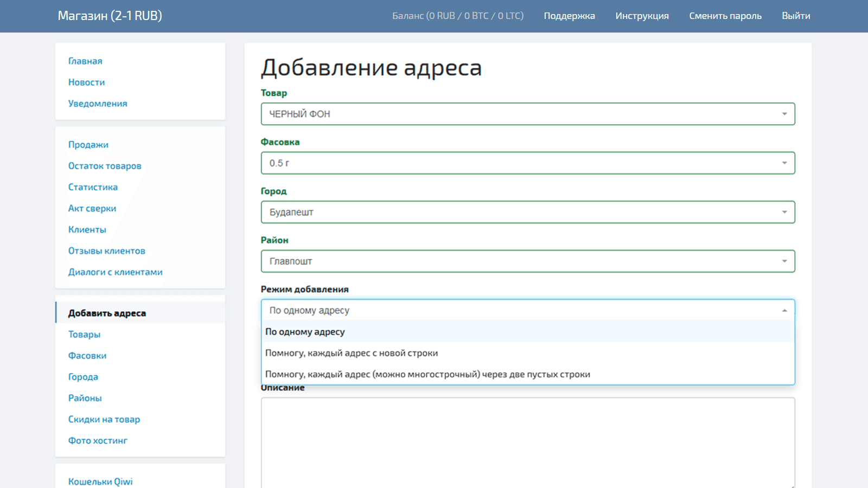
Task: Go to Главная in the sidebar
Action: 85,61
